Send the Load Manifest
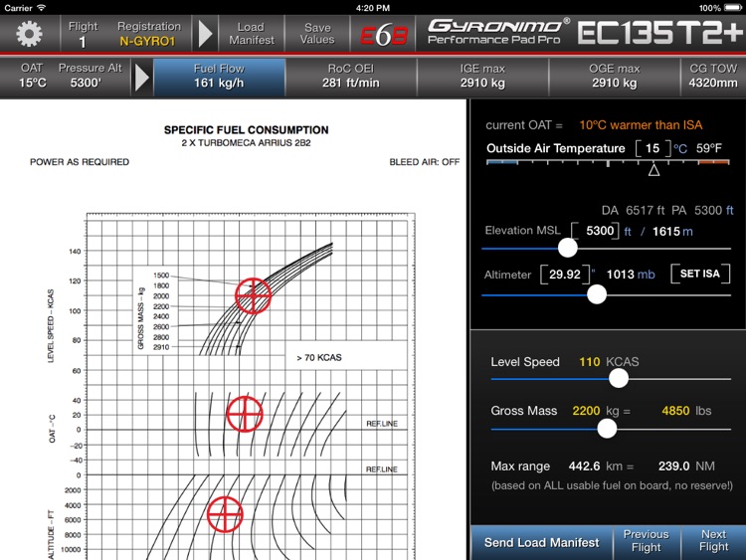The width and height of the screenshot is (746, 560). click(x=541, y=543)
